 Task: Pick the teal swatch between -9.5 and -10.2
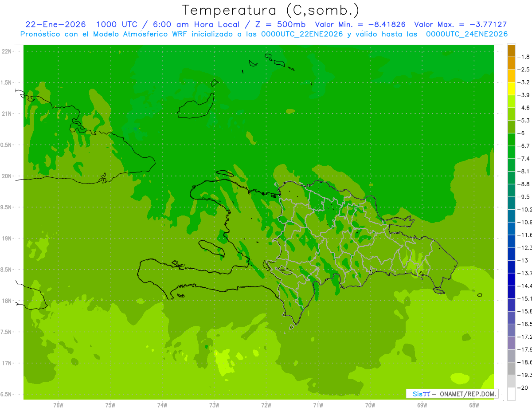(511, 203)
